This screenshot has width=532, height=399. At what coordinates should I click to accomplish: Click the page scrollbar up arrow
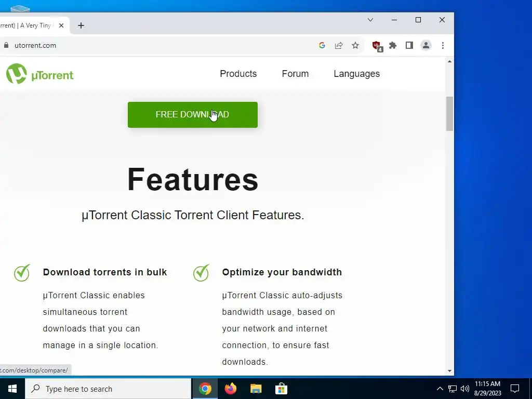click(449, 61)
